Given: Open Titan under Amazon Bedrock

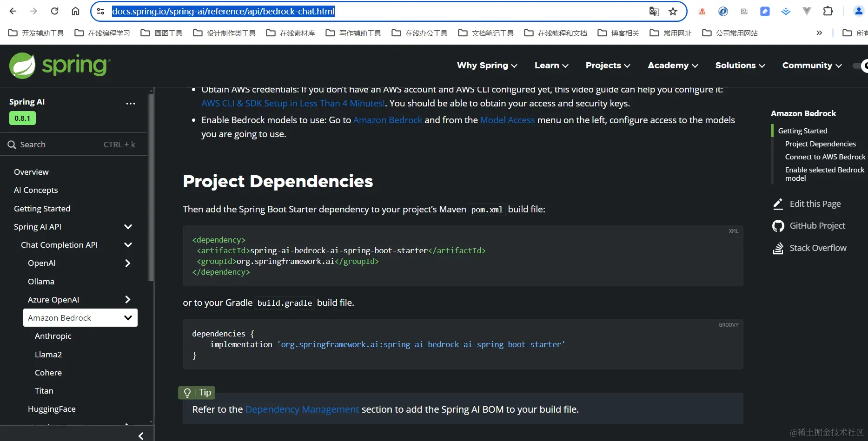Looking at the screenshot, I should coord(44,391).
